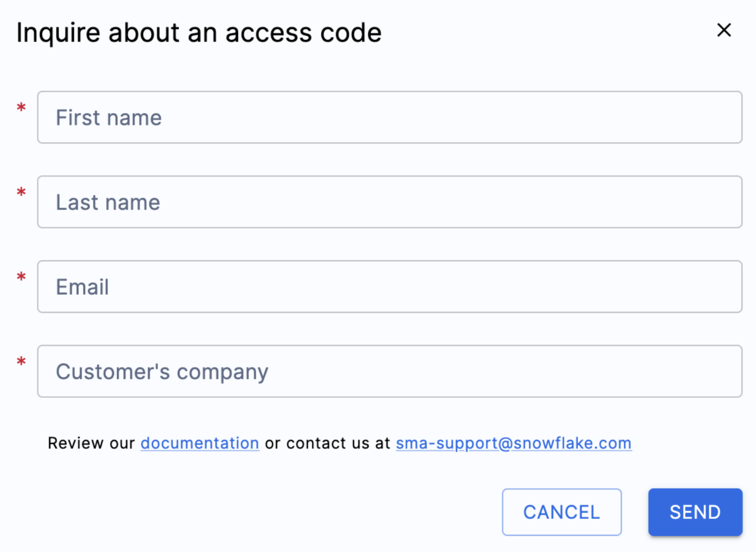Viewport: 756px width, 552px height.
Task: Click the 'Review our' text
Action: coord(91,443)
